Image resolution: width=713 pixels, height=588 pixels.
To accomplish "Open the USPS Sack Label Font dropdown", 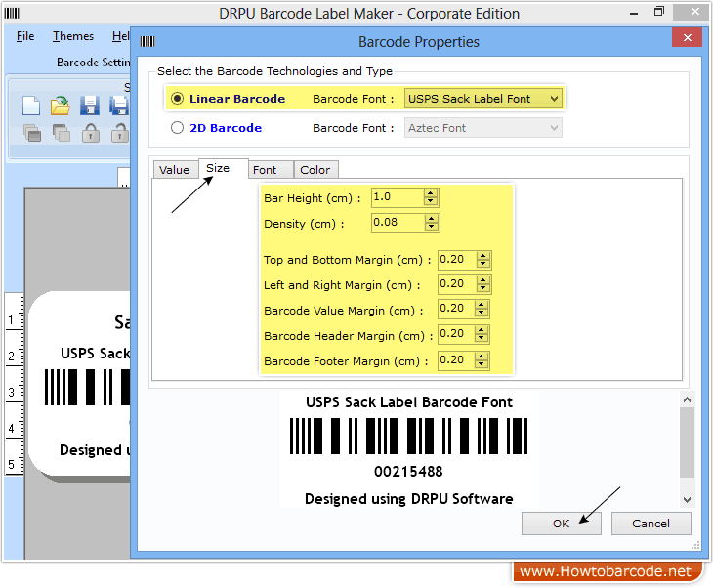I will click(x=482, y=99).
